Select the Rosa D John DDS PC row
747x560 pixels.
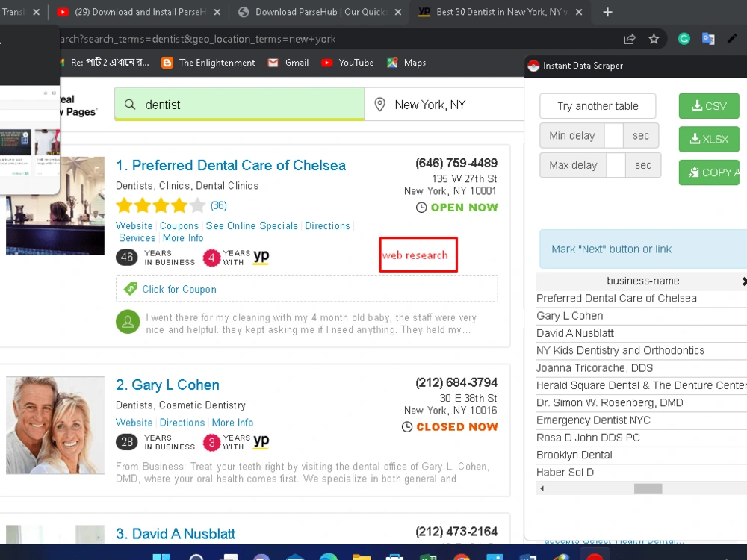click(x=641, y=438)
